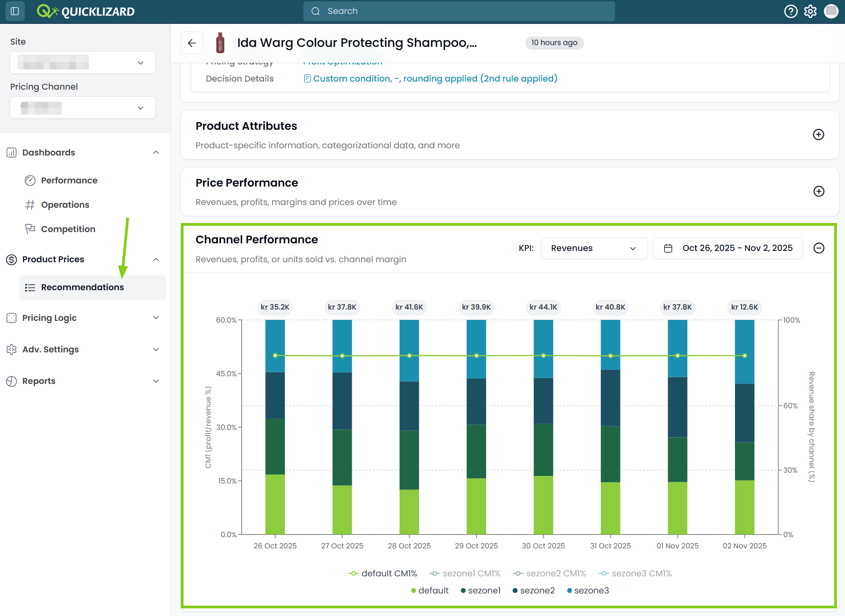Click the kr 35.2K revenue label
This screenshot has width=845, height=616.
[275, 307]
